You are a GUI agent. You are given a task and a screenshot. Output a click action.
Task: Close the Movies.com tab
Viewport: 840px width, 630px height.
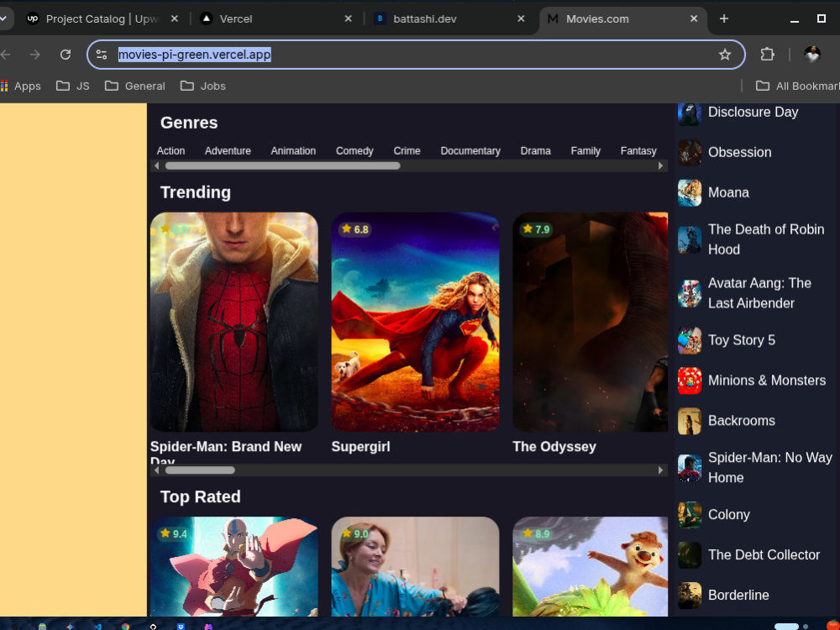click(x=694, y=18)
